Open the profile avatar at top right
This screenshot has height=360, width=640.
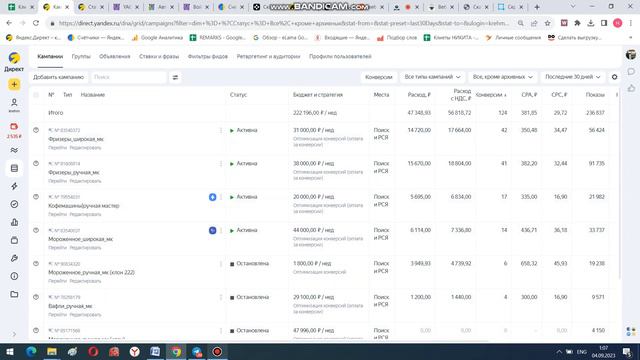coord(631,55)
